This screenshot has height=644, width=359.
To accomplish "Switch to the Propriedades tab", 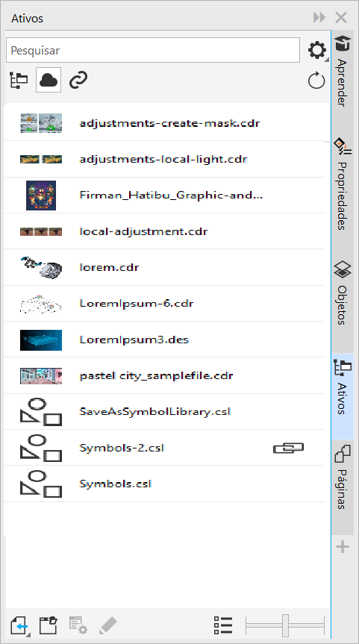I will click(x=343, y=184).
